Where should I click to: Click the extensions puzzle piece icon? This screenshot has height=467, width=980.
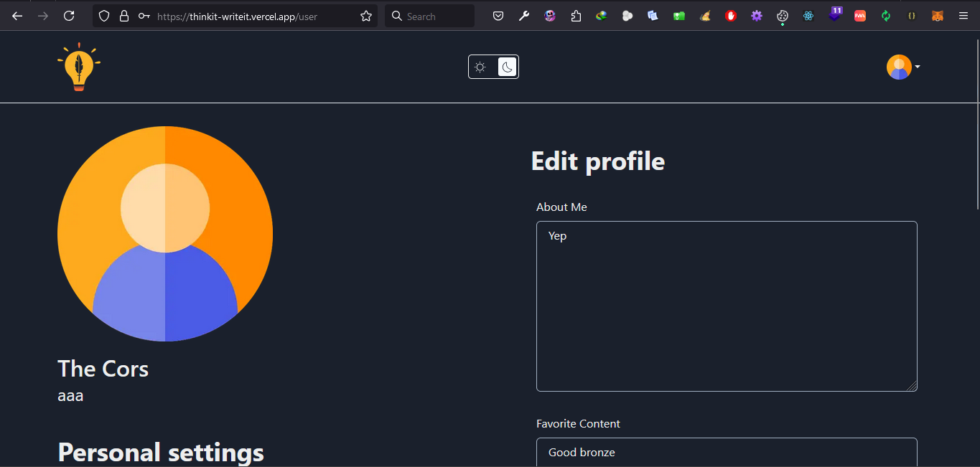576,15
